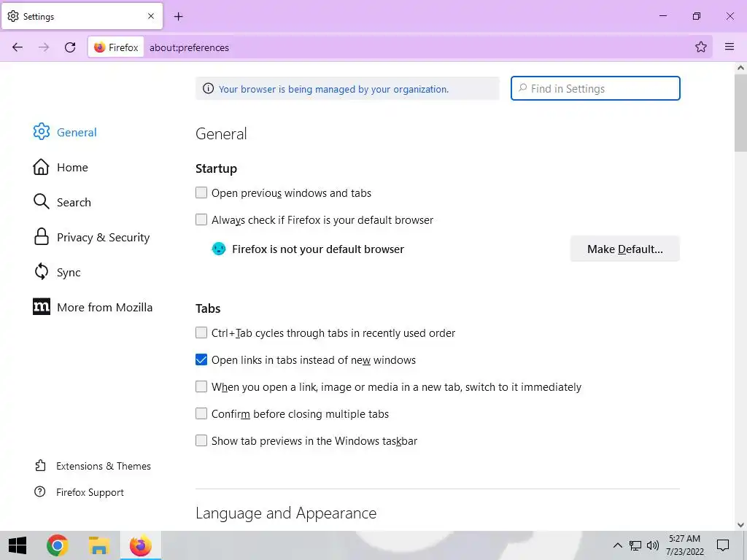747x560 pixels.
Task: Click the back navigation arrow
Action: click(18, 47)
